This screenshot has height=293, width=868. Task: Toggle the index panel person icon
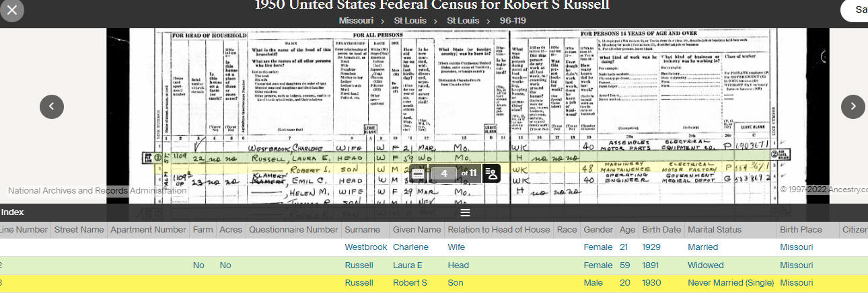(491, 173)
